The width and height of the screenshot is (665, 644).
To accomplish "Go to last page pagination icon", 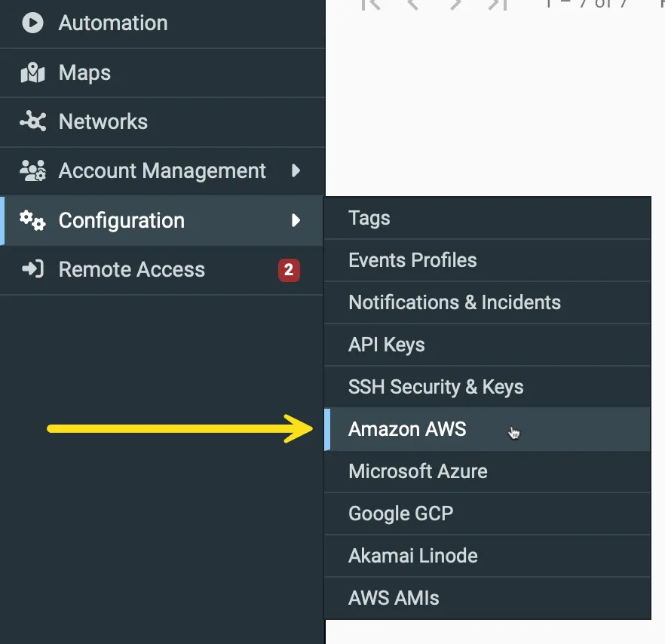I will click(498, 5).
